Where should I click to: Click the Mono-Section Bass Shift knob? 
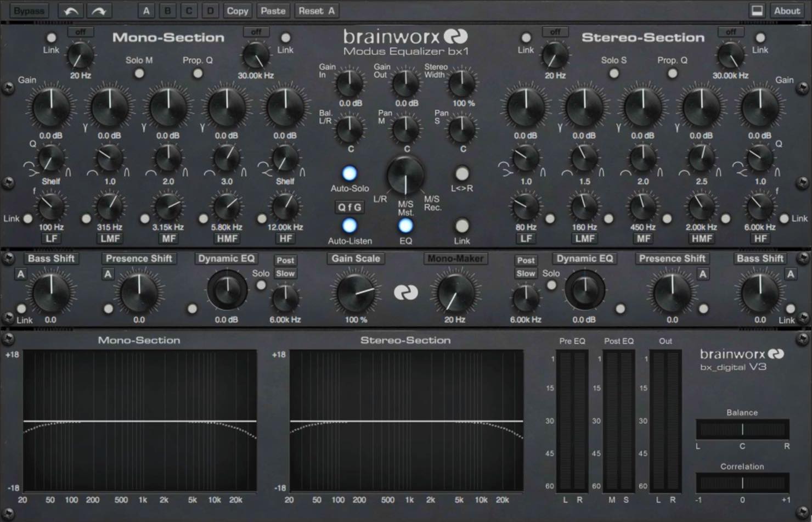pyautogui.click(x=51, y=293)
